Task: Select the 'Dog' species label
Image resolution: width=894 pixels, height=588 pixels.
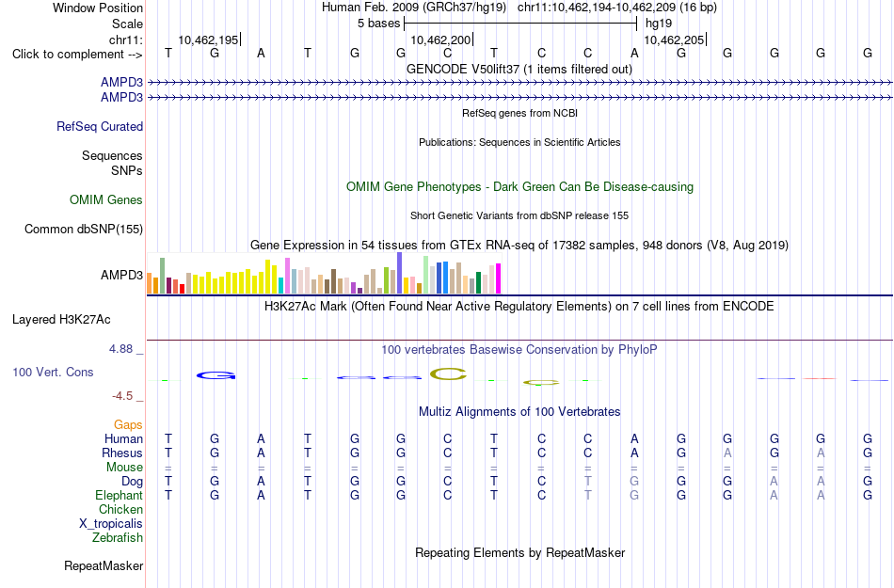Action: [x=132, y=482]
